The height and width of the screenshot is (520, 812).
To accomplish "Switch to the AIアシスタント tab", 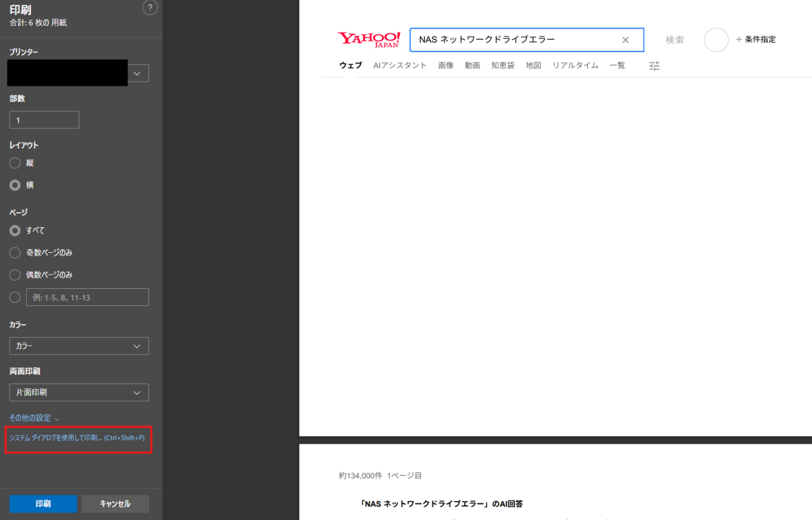I will click(400, 65).
